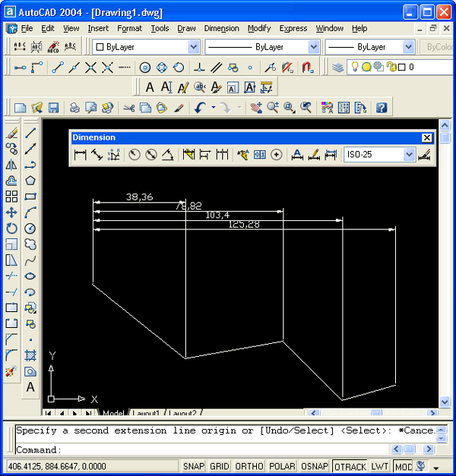This screenshot has width=456, height=476.
Task: Select the Multiline Text tool
Action: point(30,387)
